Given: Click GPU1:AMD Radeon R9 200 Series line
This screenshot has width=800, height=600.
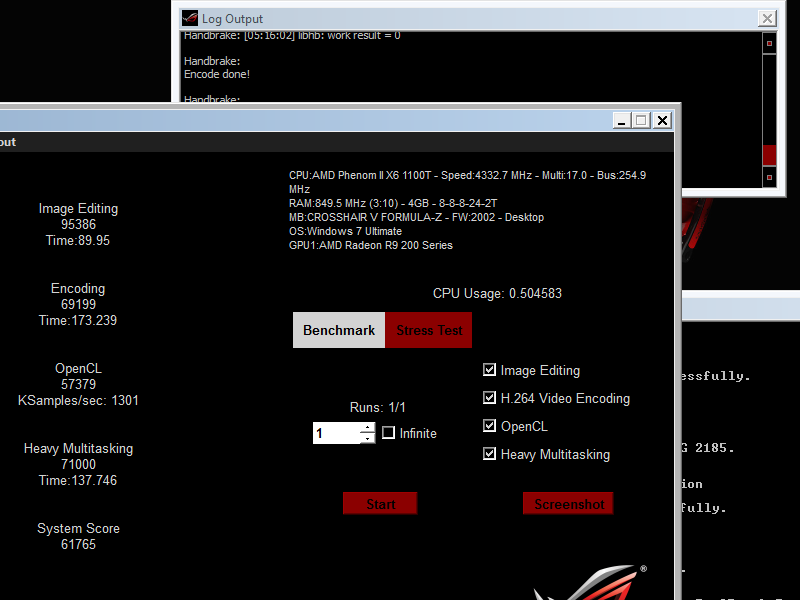Looking at the screenshot, I should point(370,245).
